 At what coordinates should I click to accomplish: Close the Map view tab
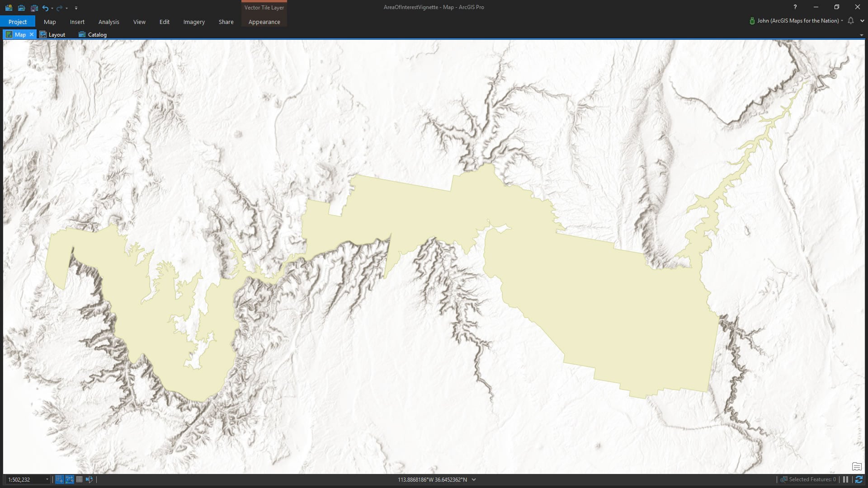pyautogui.click(x=32, y=34)
